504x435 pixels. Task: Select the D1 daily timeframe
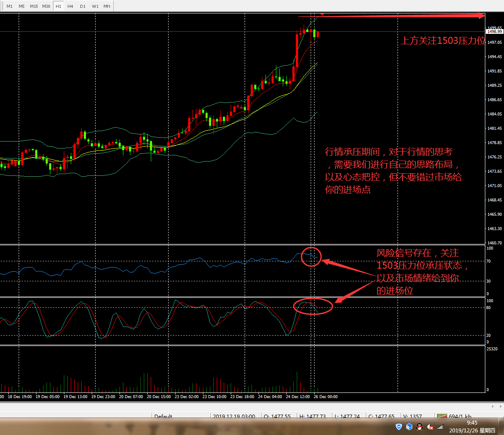click(x=83, y=6)
